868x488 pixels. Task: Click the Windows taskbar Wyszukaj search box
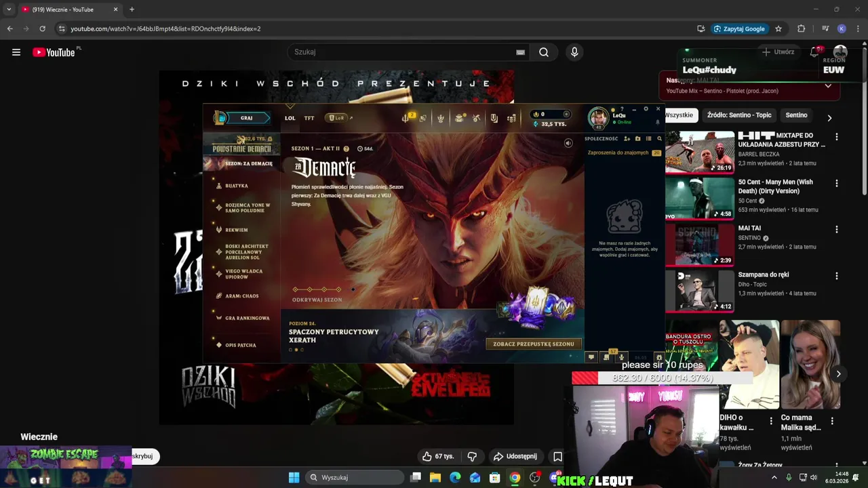(355, 477)
